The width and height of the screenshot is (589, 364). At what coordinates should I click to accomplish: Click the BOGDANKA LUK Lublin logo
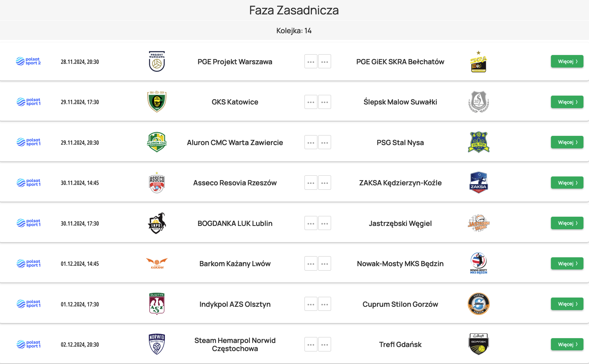click(x=157, y=223)
